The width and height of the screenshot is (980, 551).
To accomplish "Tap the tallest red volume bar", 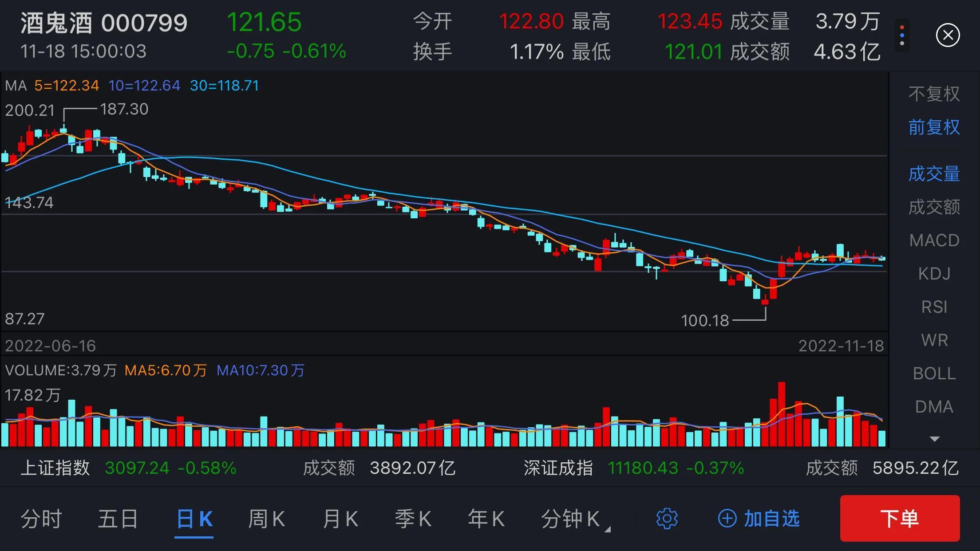I will tap(781, 414).
